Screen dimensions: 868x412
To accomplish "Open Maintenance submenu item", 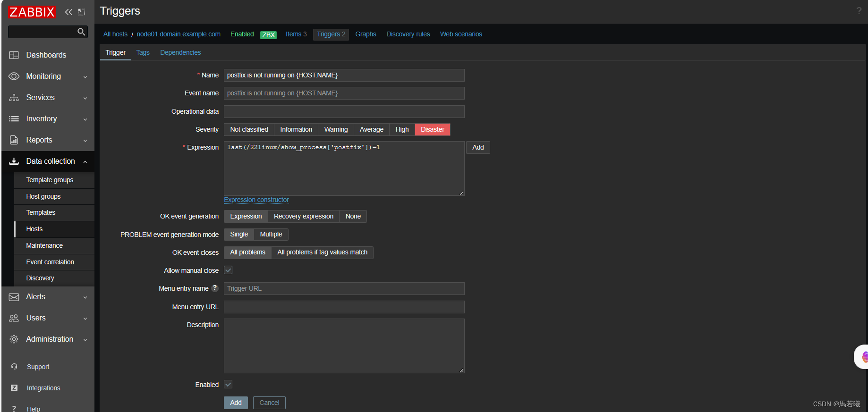I will 54,246.
